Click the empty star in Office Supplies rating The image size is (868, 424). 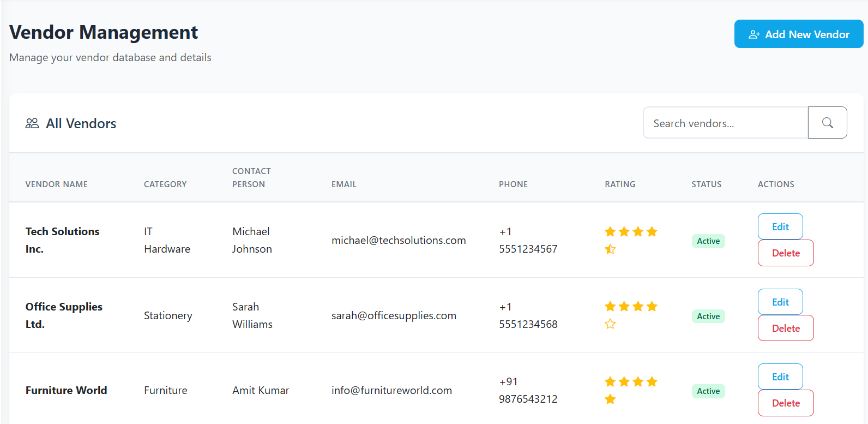[610, 324]
